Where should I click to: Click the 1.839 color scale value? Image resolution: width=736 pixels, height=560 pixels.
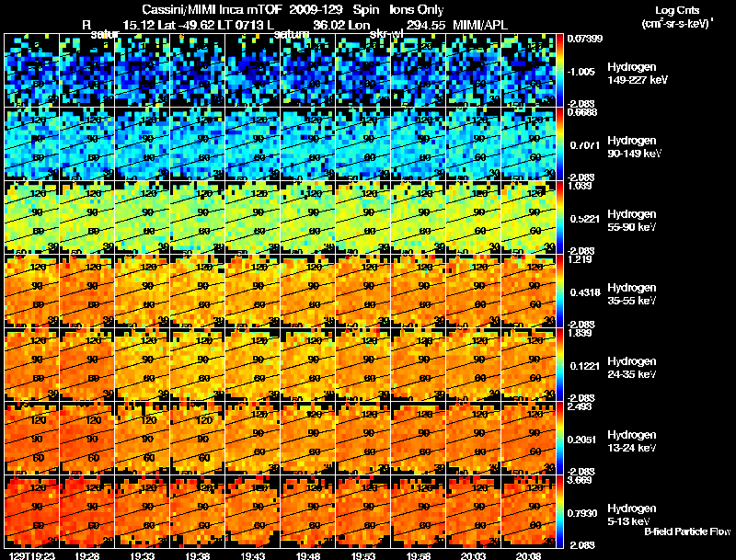[x=580, y=333]
